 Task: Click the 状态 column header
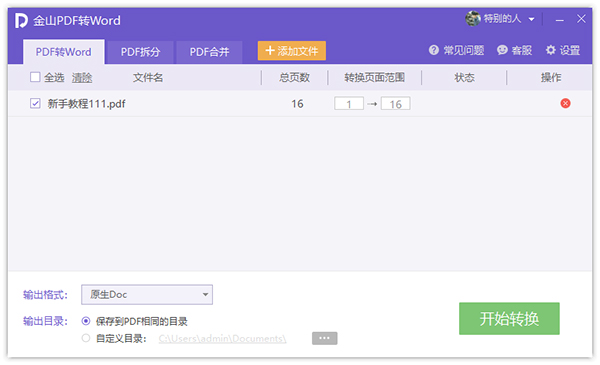pyautogui.click(x=465, y=78)
